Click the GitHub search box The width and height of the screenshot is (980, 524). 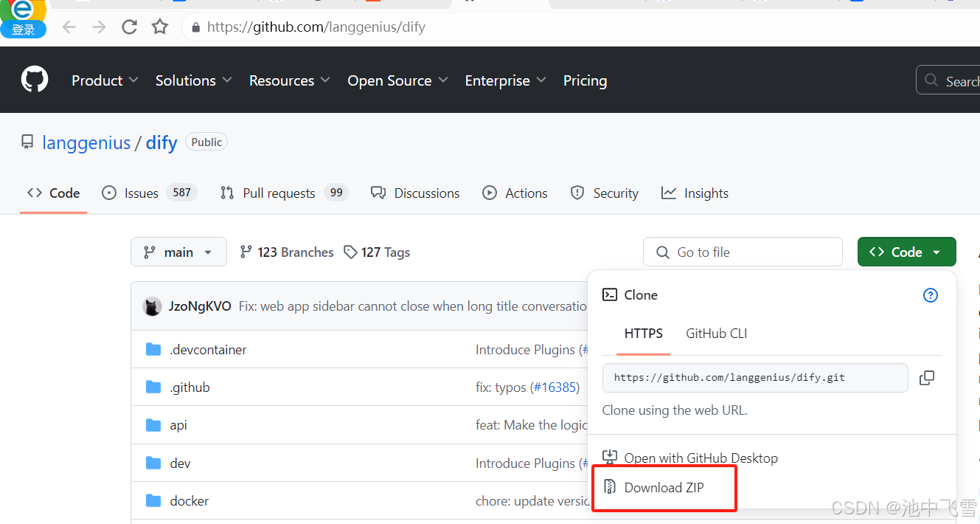coord(948,80)
